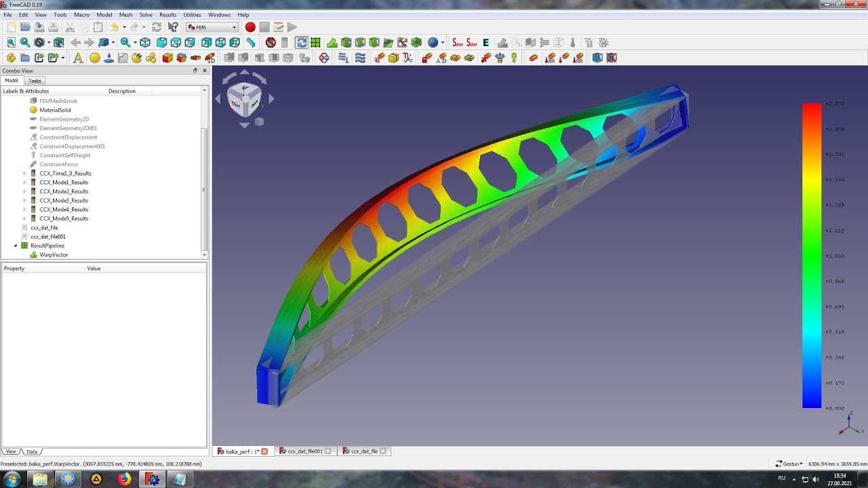Click the isometric view cube icon

145,42
